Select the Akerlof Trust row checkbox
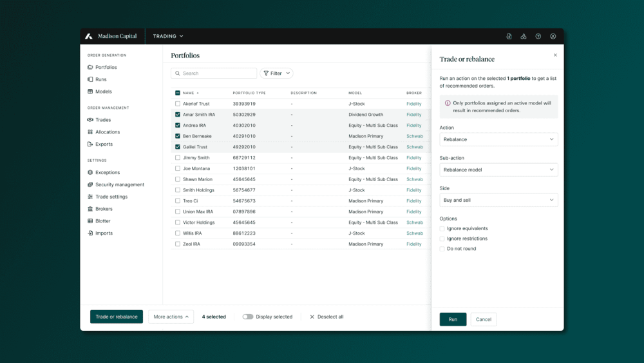644x363 pixels. (178, 104)
